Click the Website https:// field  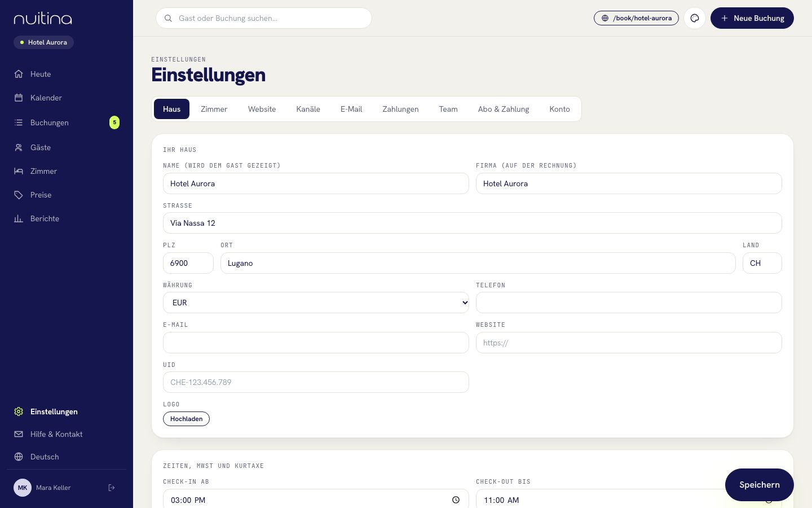[629, 343]
